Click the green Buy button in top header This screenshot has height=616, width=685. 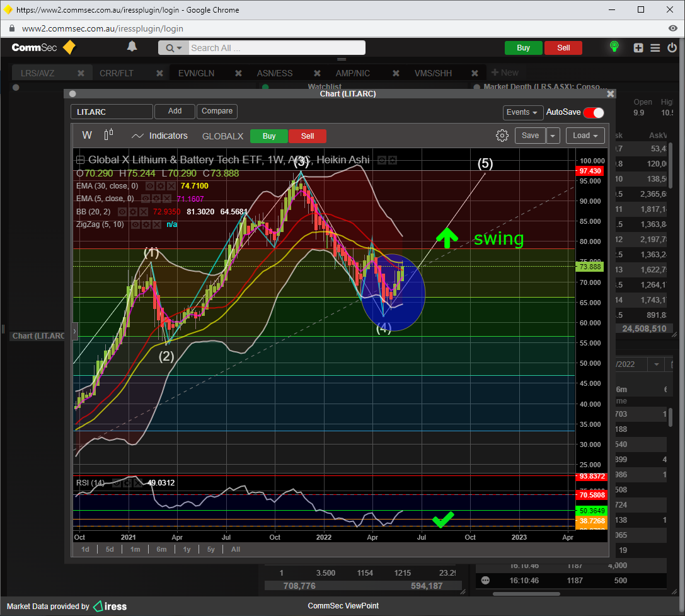tap(524, 48)
